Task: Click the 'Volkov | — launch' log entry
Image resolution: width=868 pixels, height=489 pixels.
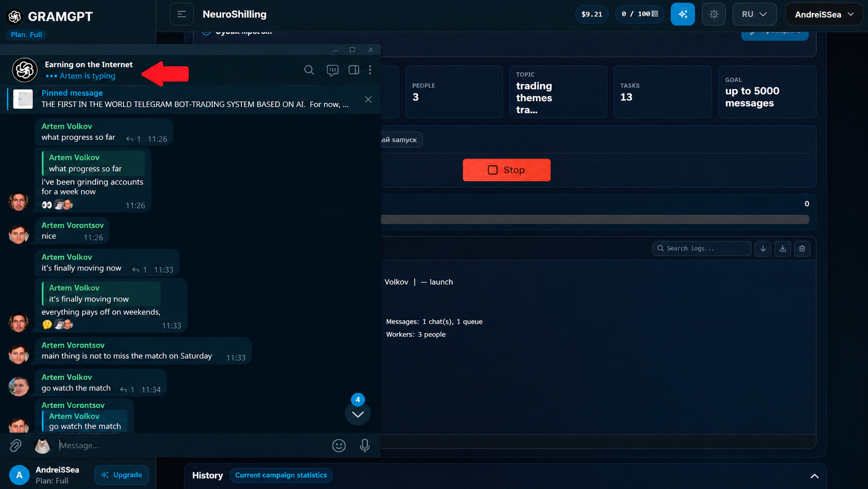Action: [x=418, y=282]
